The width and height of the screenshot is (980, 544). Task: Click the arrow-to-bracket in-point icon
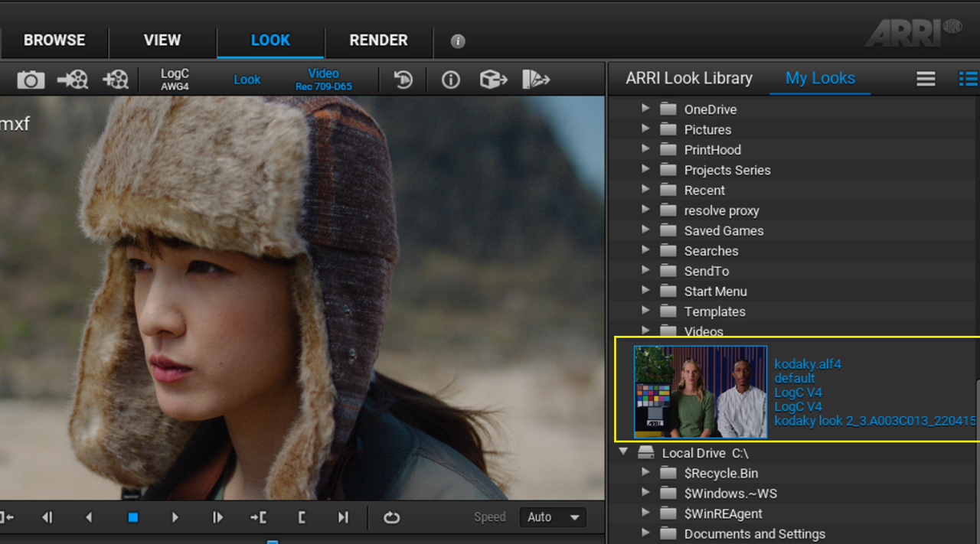pyautogui.click(x=259, y=517)
